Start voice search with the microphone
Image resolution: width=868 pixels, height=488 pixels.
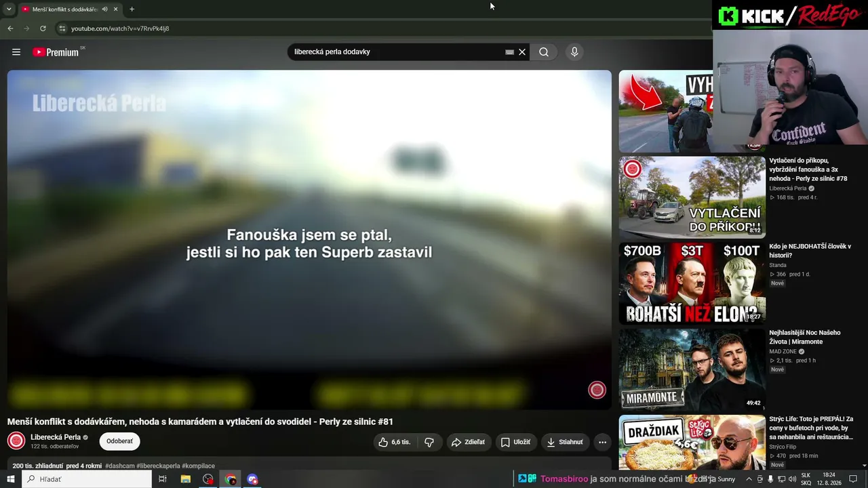click(x=574, y=52)
